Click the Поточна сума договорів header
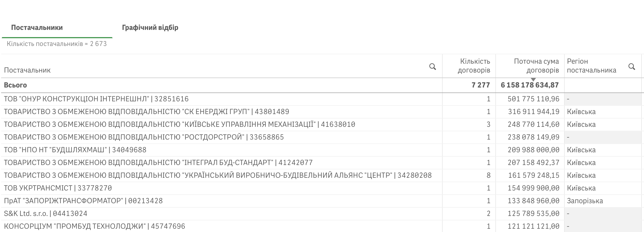This screenshot has height=232, width=644. coord(536,66)
